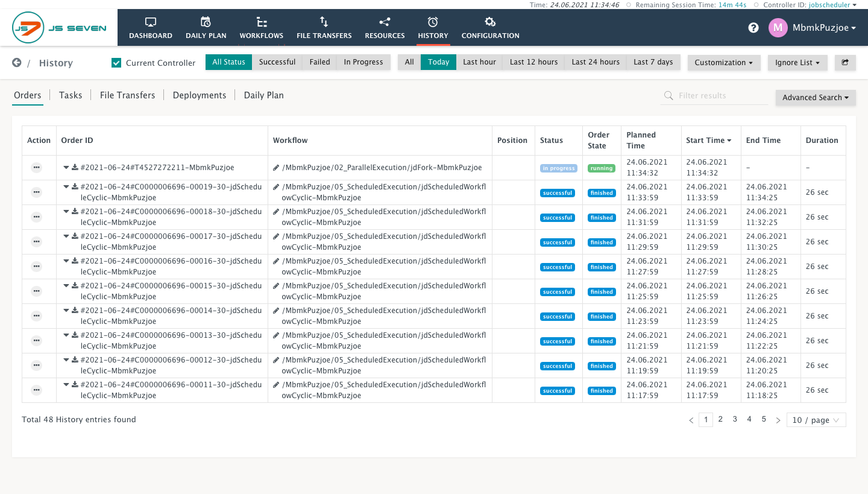Open the Resources share-nodes icon

point(385,22)
